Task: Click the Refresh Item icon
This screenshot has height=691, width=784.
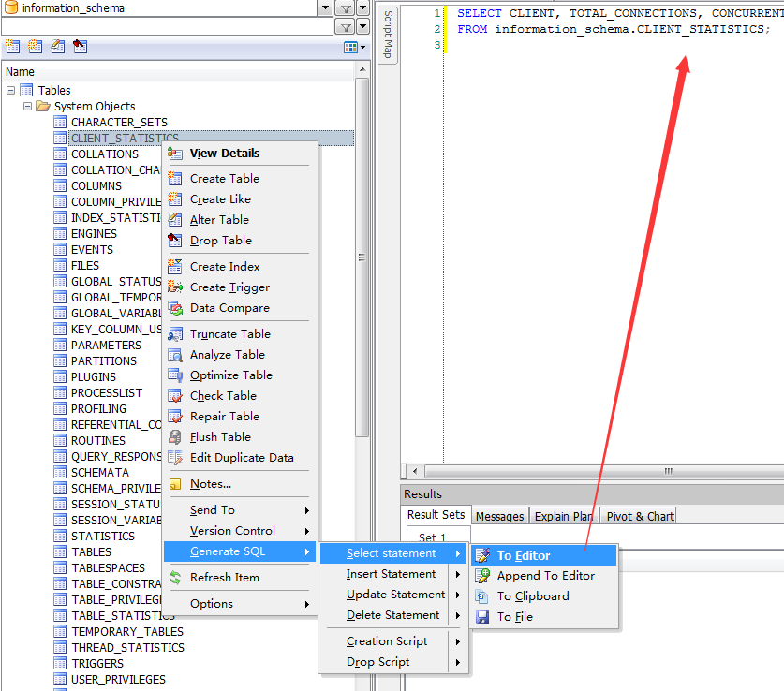Action: [x=175, y=578]
